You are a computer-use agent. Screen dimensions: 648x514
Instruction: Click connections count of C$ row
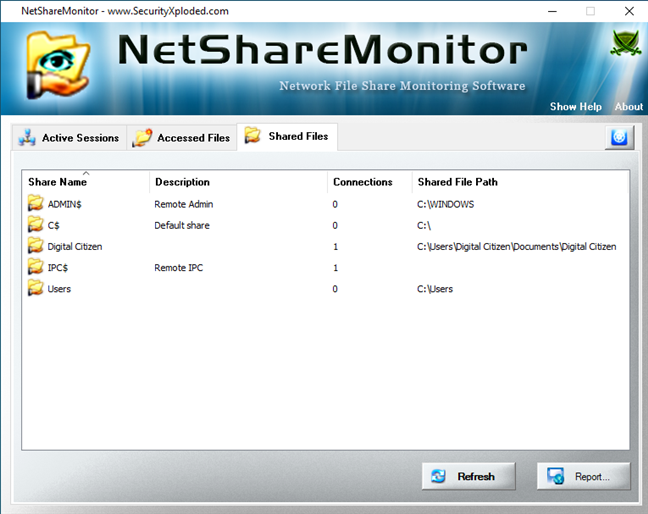pyautogui.click(x=335, y=226)
